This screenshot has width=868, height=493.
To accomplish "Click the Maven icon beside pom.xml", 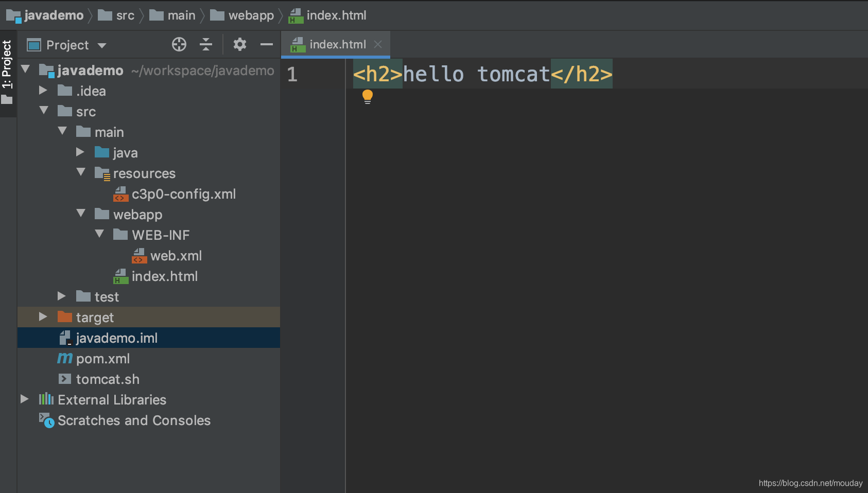I will click(x=64, y=358).
